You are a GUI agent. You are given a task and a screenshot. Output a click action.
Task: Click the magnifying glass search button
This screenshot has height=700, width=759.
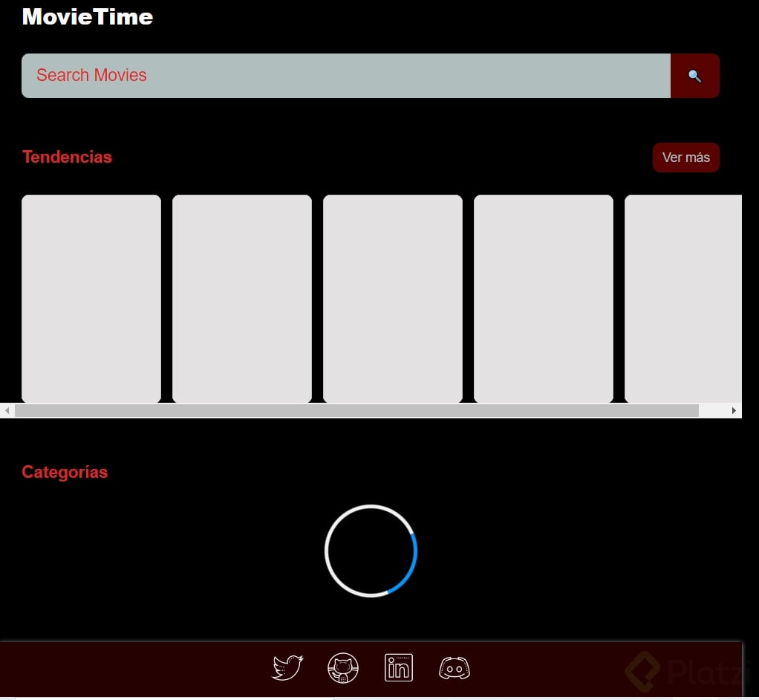click(x=694, y=76)
